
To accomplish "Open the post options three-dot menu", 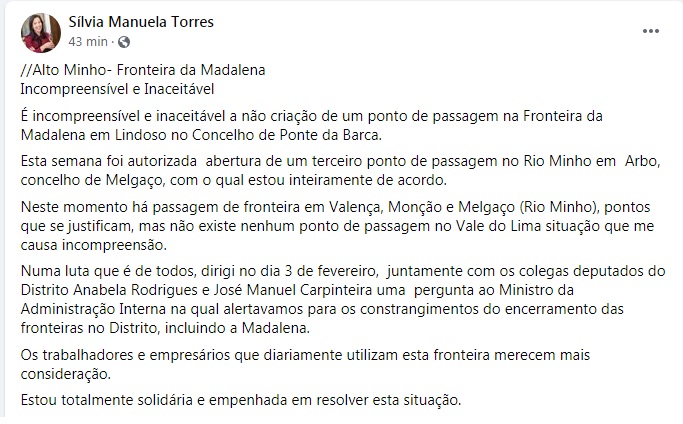I will coord(650,31).
